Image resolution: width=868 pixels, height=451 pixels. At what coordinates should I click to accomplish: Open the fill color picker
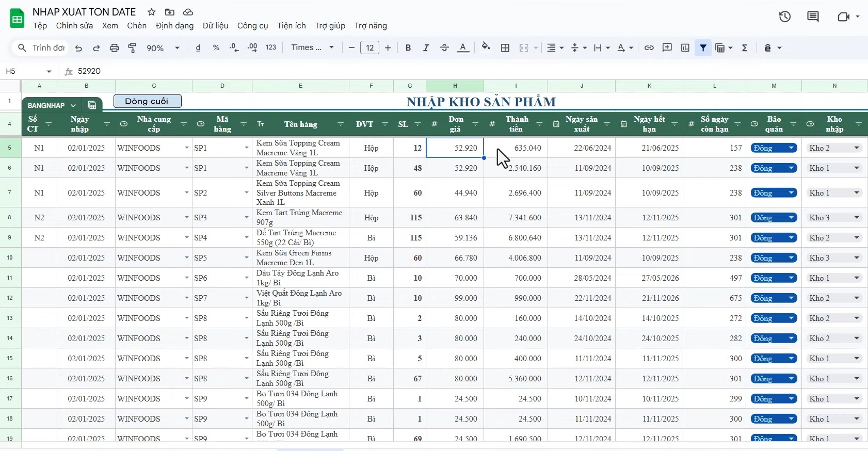click(485, 48)
